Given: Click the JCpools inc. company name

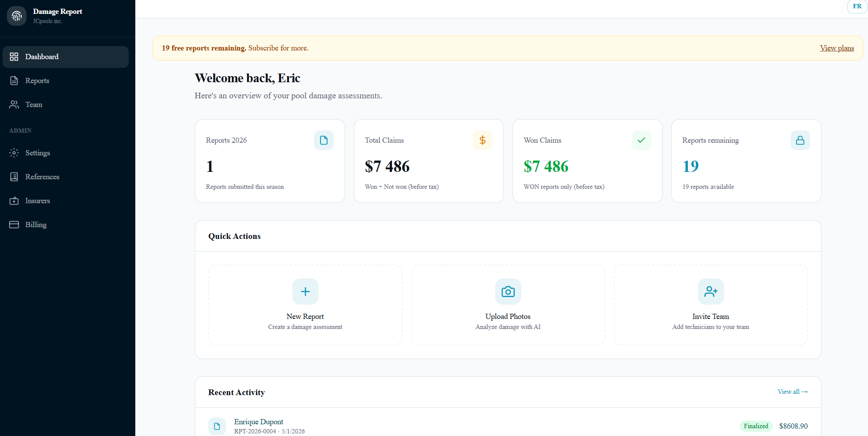Looking at the screenshot, I should (48, 21).
